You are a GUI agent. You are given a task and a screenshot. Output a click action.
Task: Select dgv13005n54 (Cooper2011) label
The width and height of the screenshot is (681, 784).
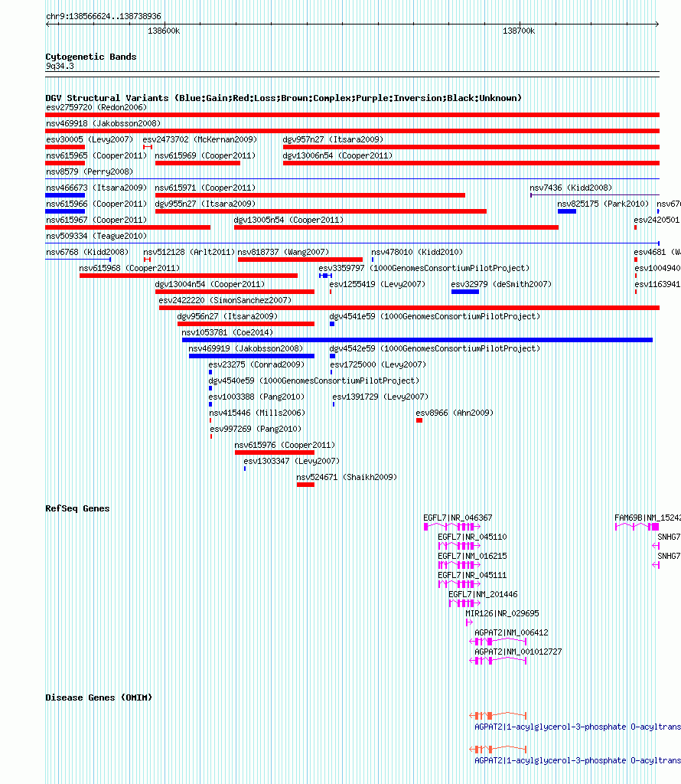tap(288, 220)
